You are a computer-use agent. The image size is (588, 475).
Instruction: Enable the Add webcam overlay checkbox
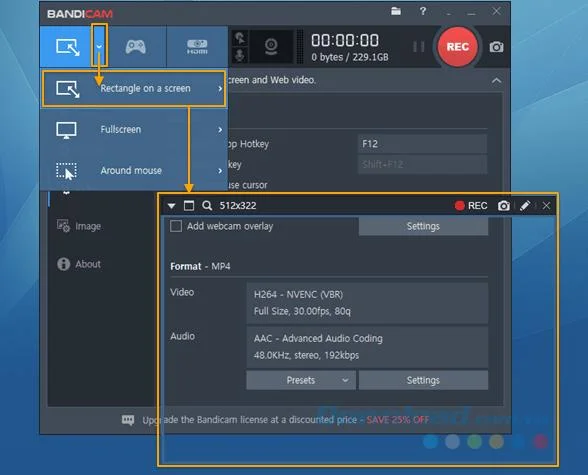(x=176, y=226)
